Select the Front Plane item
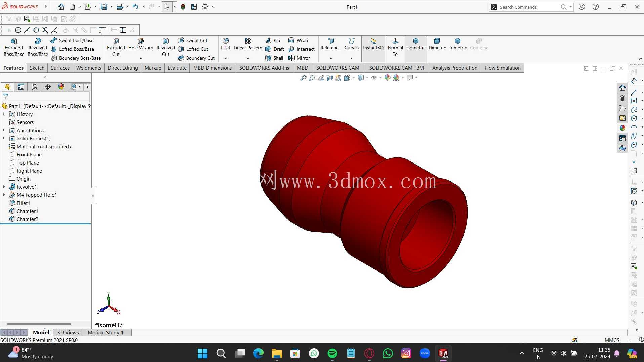Viewport: 644px width, 362px height. pyautogui.click(x=29, y=155)
